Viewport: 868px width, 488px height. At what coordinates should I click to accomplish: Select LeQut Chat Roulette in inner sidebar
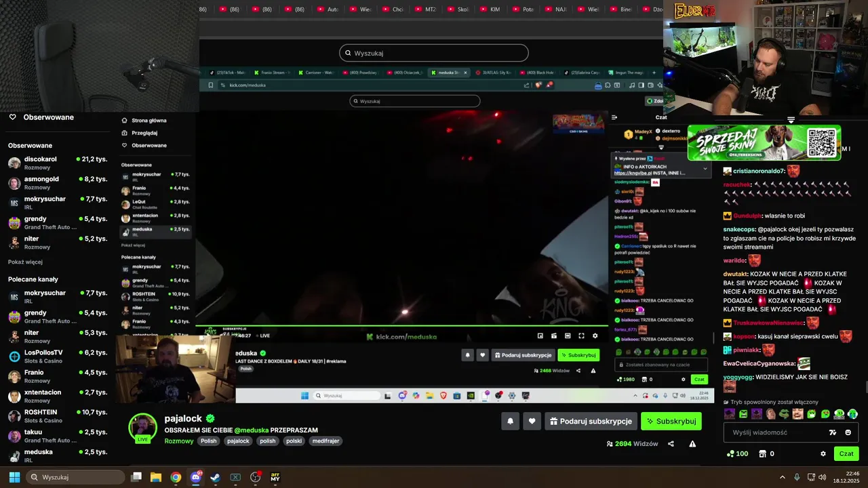156,204
